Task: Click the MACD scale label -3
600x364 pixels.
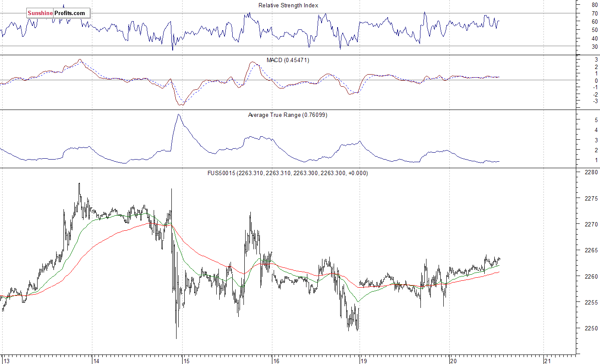Action: 595,101
